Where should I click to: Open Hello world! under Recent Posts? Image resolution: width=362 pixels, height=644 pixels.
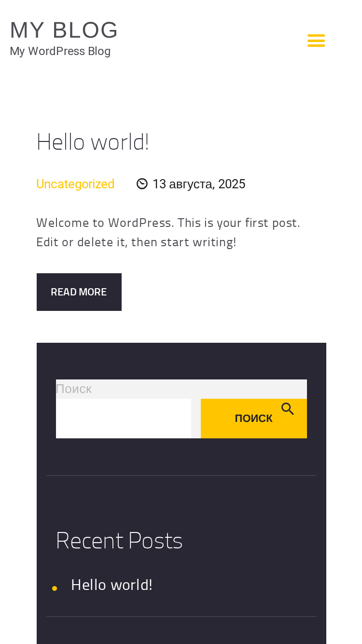coord(111,585)
